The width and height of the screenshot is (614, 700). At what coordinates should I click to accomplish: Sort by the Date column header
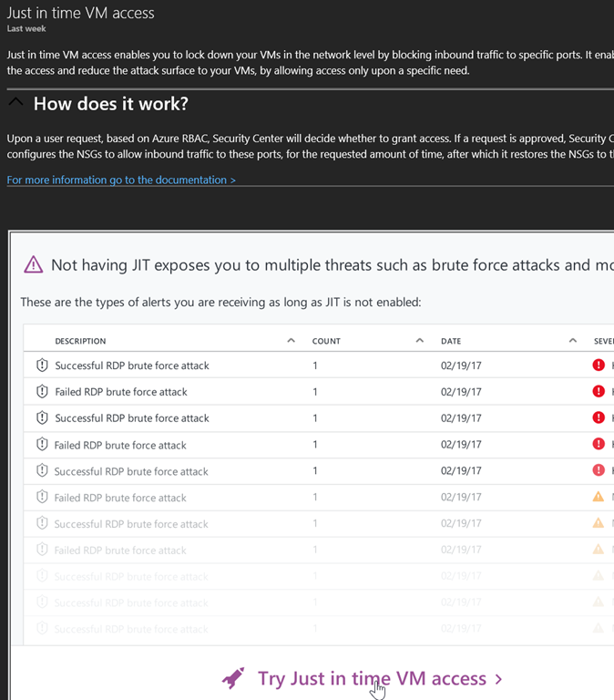click(x=451, y=341)
